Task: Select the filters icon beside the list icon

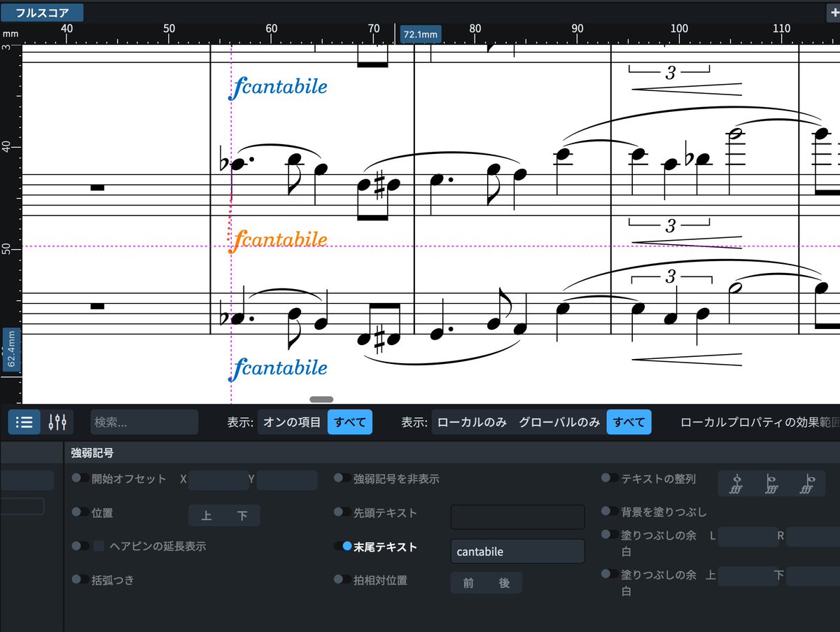Action: [58, 421]
